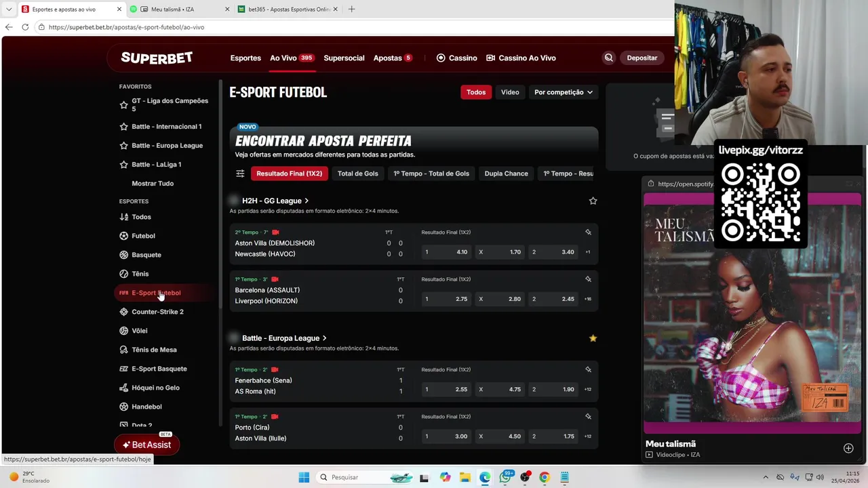Screen dimensions: 868x488
Task: Bet on draw at 2.80 Barcelona match
Action: (x=500, y=299)
